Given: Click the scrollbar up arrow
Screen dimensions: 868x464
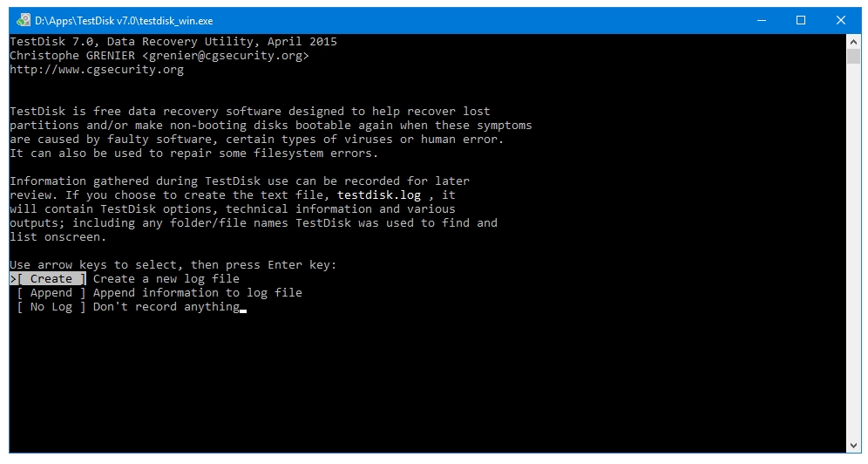Looking at the screenshot, I should pyautogui.click(x=853, y=42).
